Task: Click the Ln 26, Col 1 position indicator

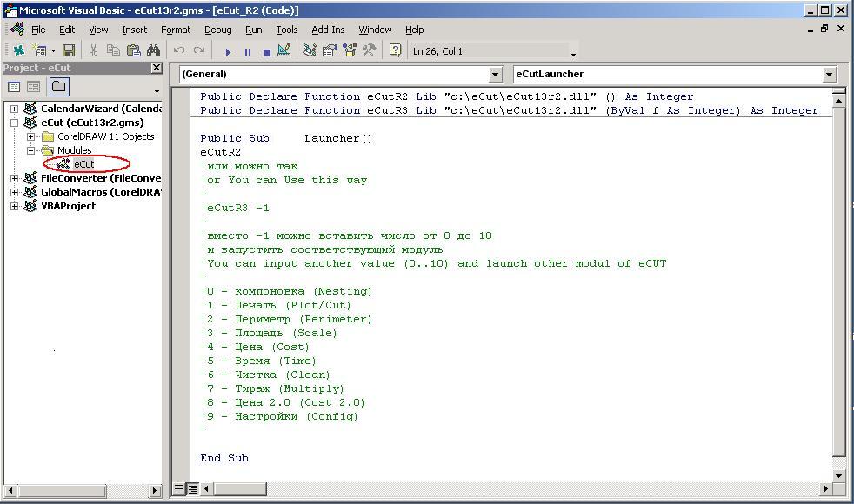Action: coord(437,51)
